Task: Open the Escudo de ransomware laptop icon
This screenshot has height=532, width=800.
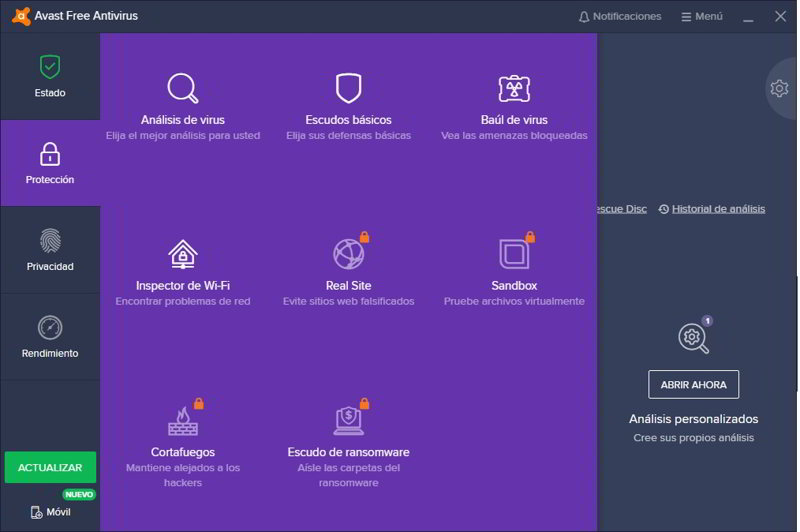Action: [x=348, y=421]
